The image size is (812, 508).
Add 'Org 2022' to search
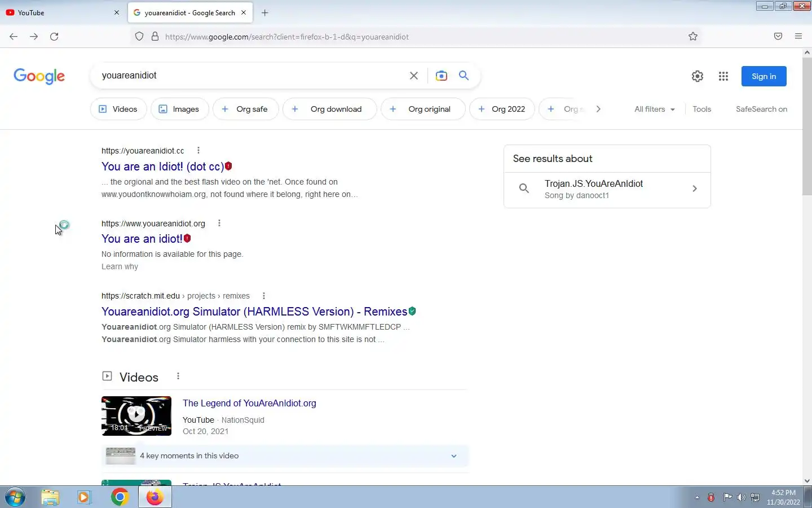click(x=502, y=109)
